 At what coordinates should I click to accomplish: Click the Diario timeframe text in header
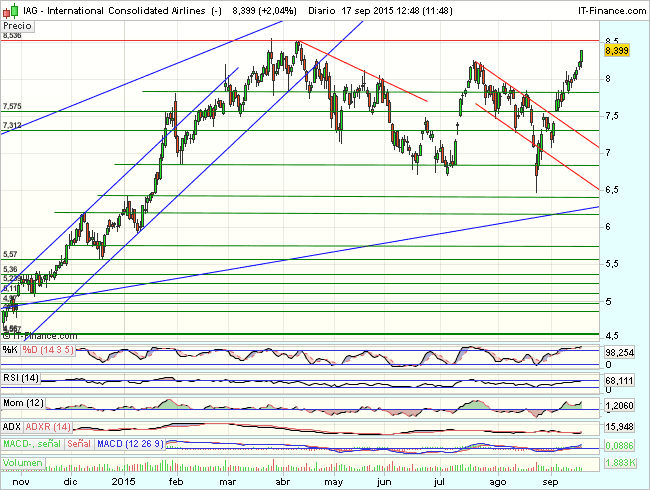coord(321,11)
